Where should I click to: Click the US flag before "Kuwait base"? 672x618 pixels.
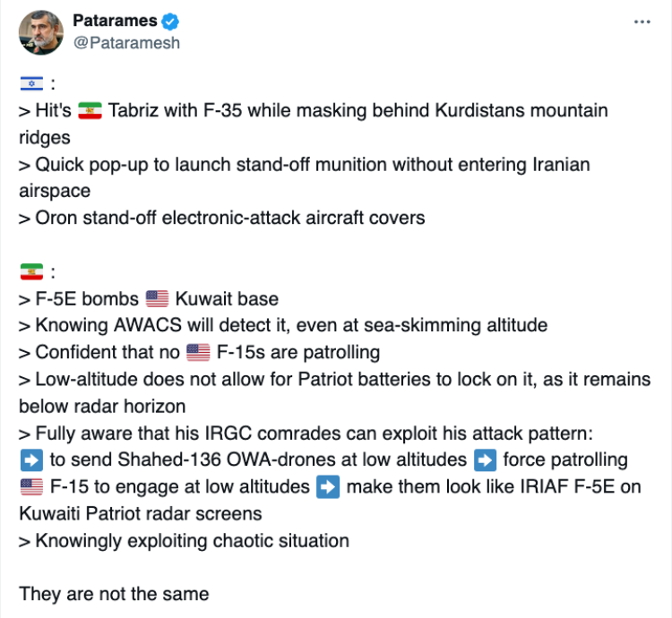(x=156, y=298)
